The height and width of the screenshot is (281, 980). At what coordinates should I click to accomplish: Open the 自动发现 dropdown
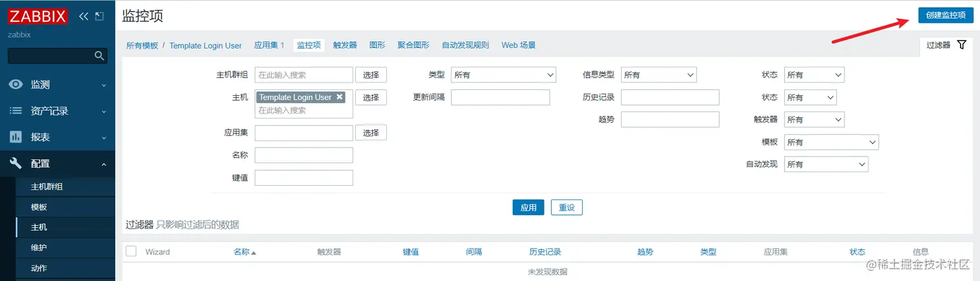pos(826,164)
